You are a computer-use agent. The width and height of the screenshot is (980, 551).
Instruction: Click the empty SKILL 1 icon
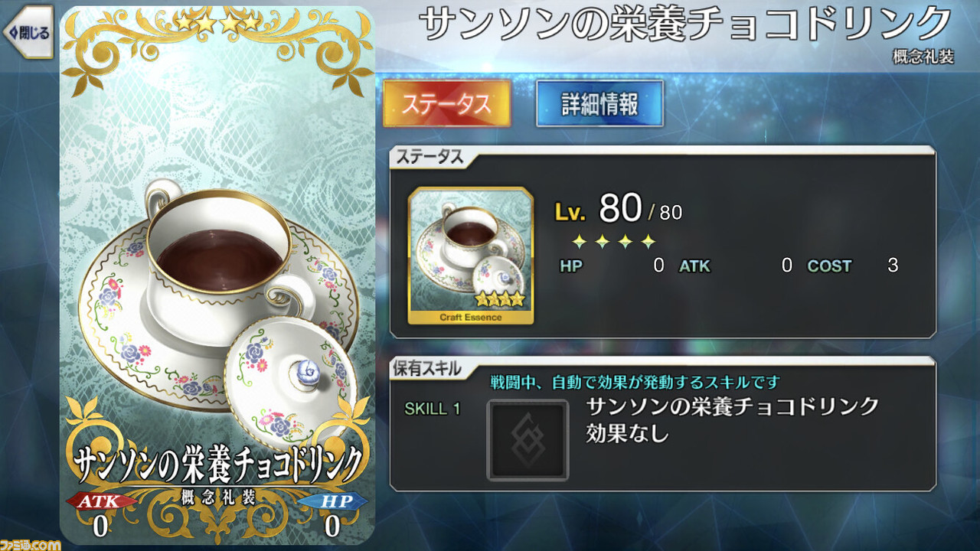point(528,440)
